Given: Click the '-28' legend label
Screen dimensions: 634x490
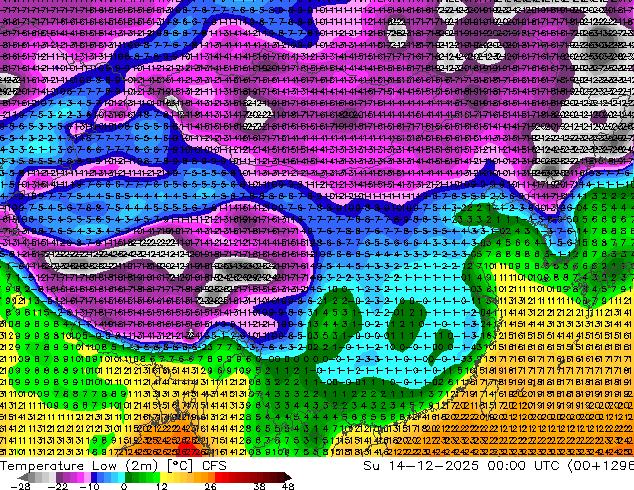Looking at the screenshot, I should [x=20, y=486].
